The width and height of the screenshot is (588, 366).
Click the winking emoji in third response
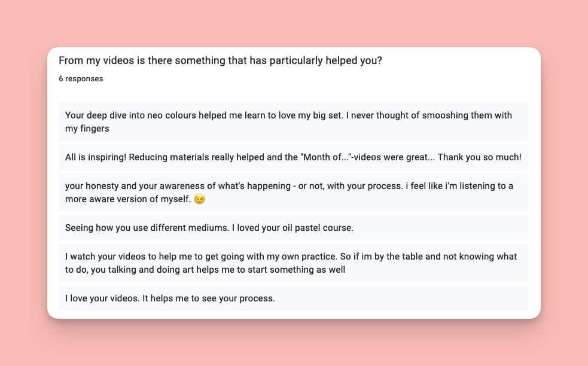click(200, 199)
